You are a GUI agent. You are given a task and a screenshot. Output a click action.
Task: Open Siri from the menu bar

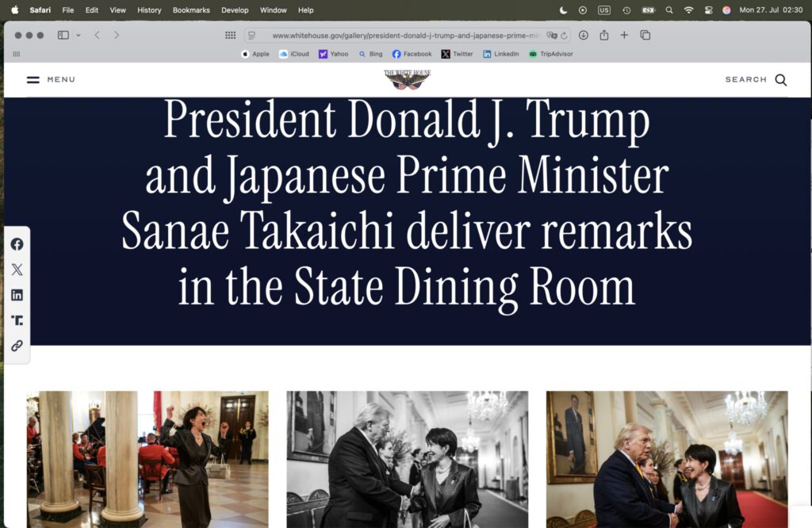[726, 10]
